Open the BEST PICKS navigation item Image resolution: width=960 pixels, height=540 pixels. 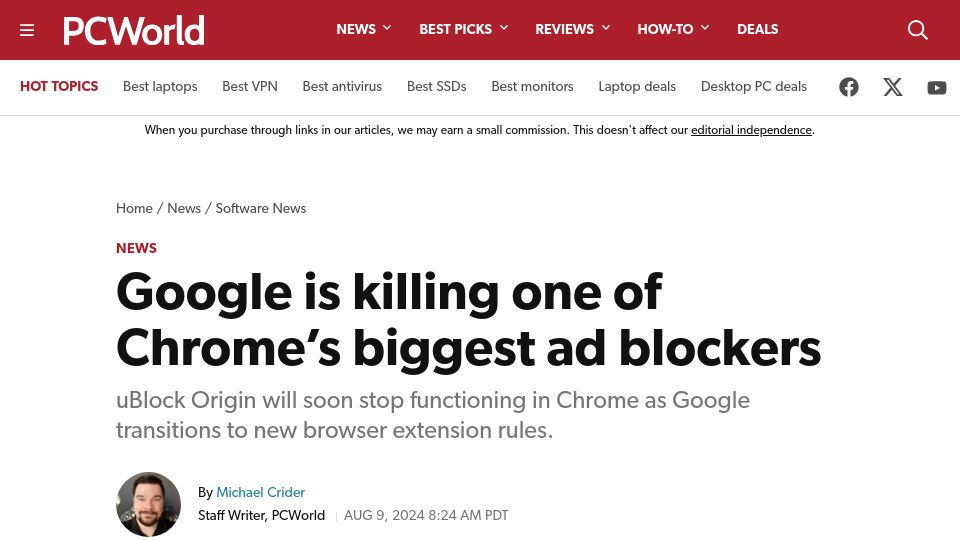[x=456, y=29]
